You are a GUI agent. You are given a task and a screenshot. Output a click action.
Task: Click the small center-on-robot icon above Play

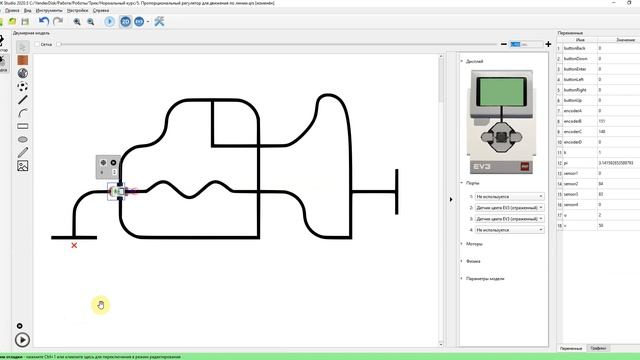coord(20,326)
